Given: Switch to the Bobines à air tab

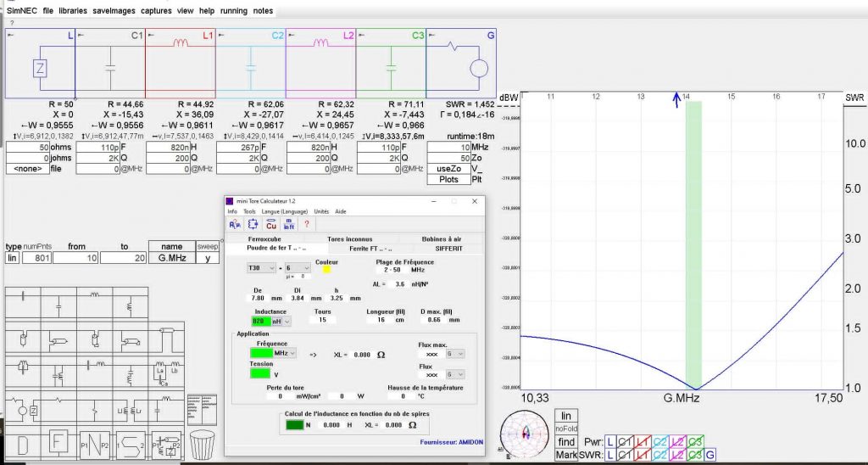Looking at the screenshot, I should point(441,239).
